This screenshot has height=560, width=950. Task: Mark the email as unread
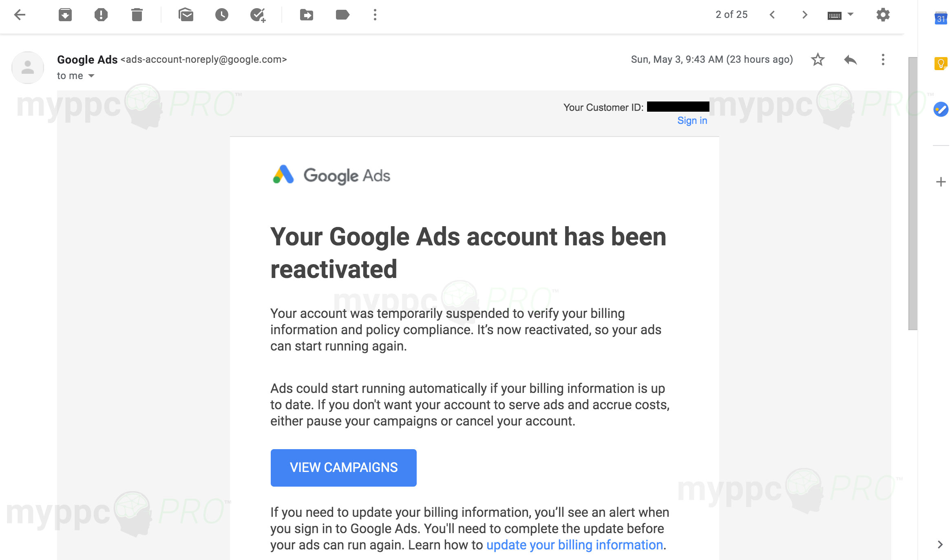[186, 15]
